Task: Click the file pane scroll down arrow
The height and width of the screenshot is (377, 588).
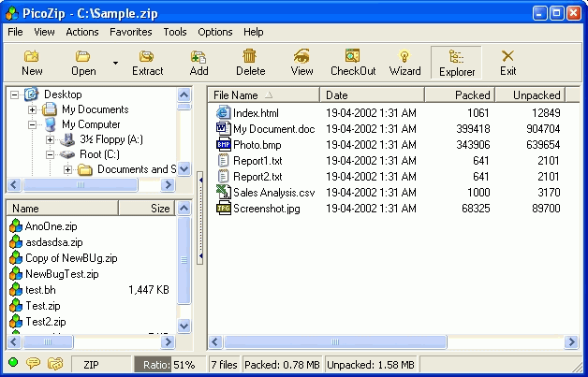Action: [x=184, y=326]
